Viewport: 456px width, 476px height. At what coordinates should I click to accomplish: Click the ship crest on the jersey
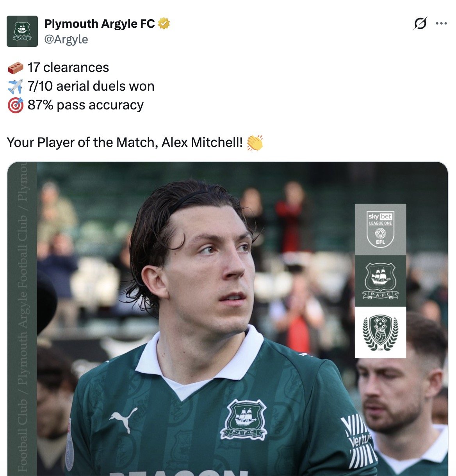tap(244, 420)
